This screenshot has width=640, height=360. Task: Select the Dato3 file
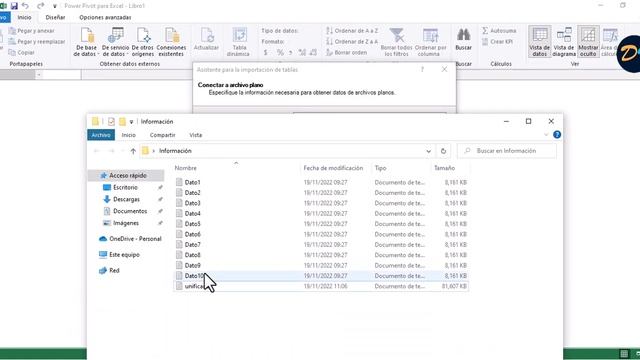tap(321, 203)
